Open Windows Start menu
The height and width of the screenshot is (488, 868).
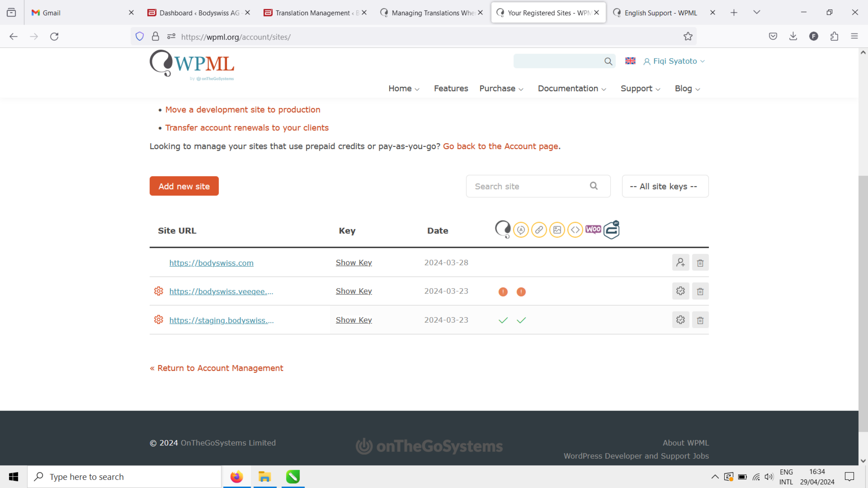pos(13,477)
